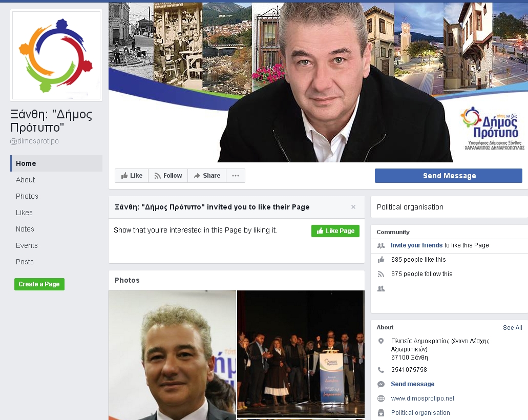Click the Send message link in About
The image size is (528, 420).
(x=412, y=384)
